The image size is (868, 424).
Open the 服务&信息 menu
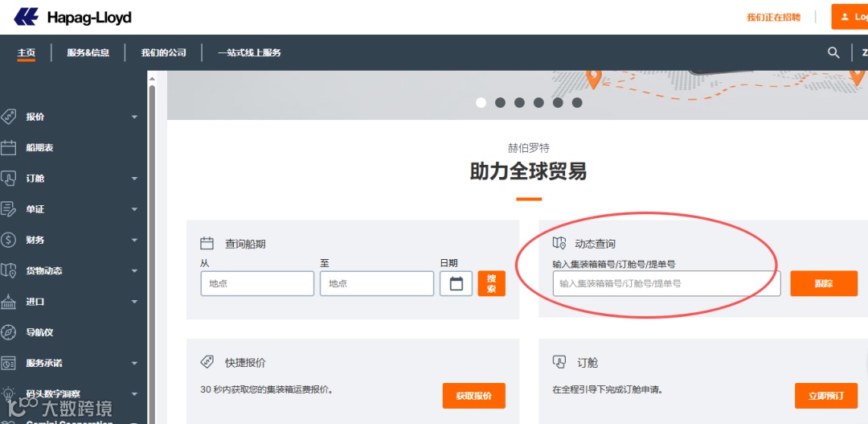88,52
